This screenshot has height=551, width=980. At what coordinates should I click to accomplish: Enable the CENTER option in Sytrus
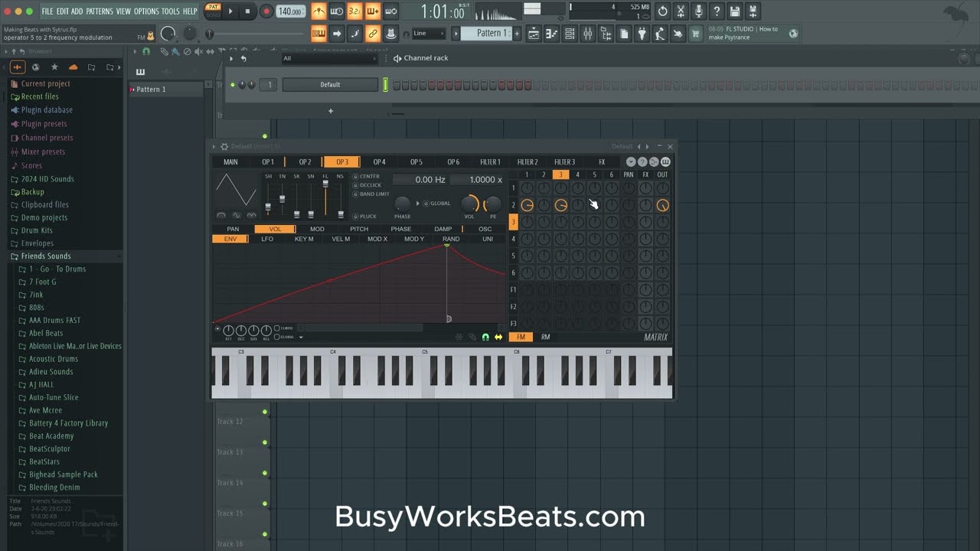tap(366, 177)
